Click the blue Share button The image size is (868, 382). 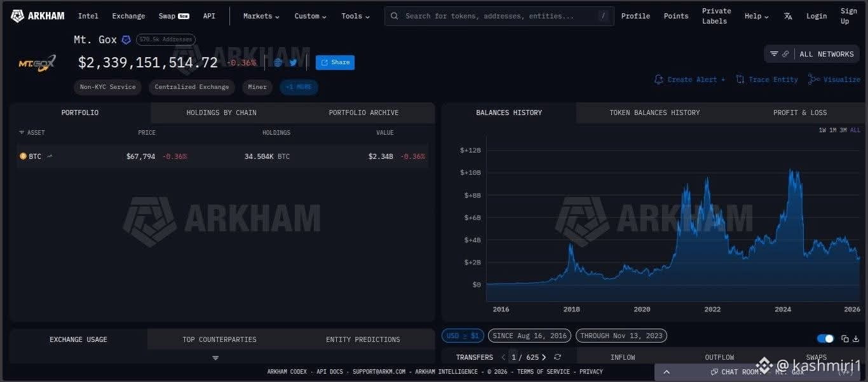[335, 62]
